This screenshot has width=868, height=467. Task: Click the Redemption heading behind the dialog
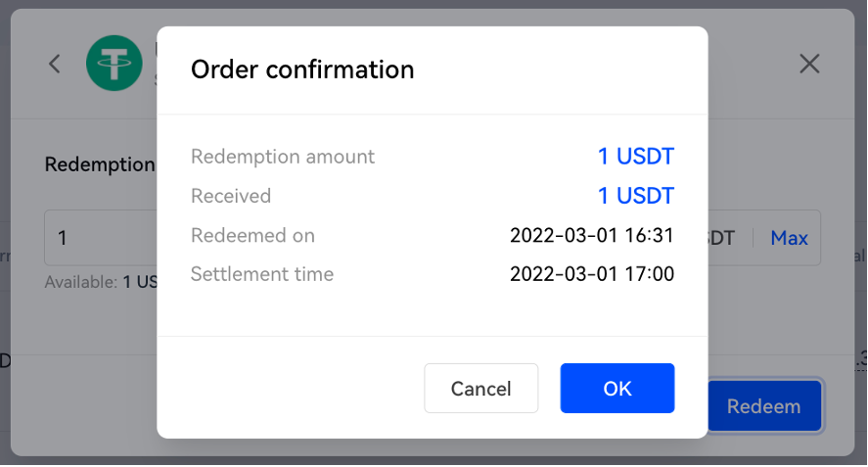100,164
